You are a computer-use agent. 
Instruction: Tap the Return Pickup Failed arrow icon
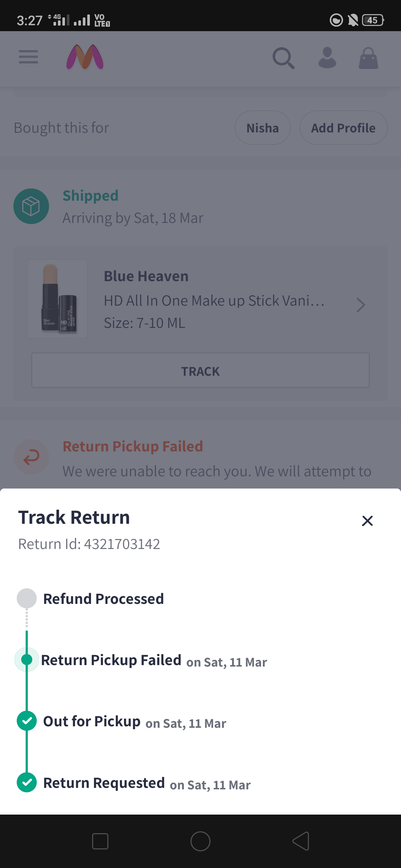pyautogui.click(x=31, y=457)
